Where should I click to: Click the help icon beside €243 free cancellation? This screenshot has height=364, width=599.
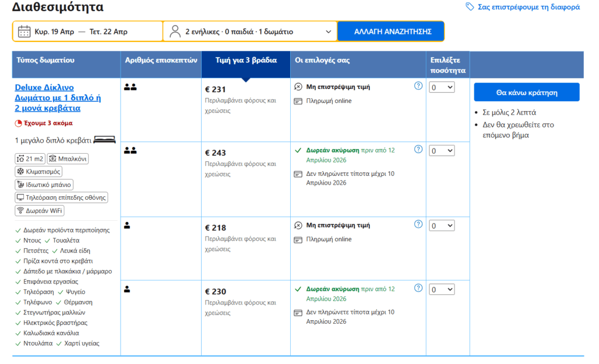pos(418,149)
